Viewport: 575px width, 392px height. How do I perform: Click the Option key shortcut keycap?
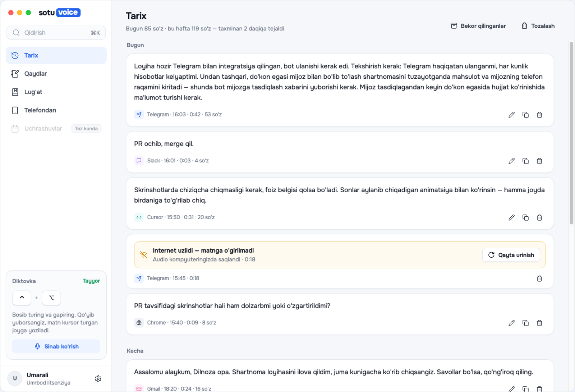point(51,298)
